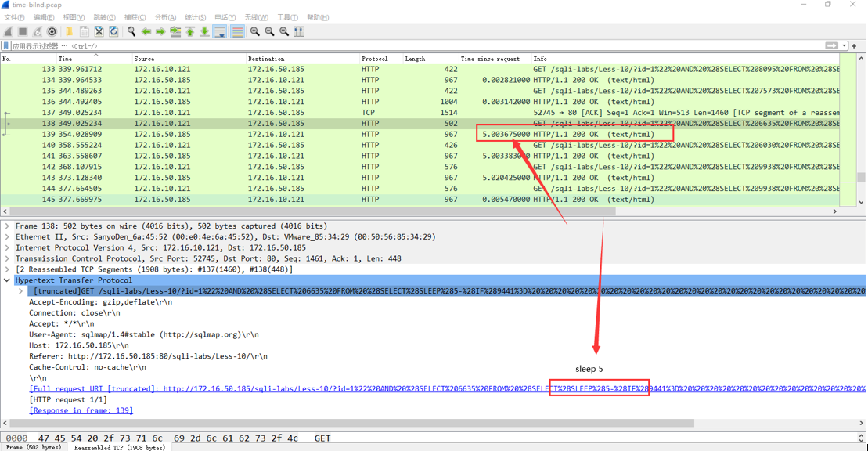Save this capture file
The width and height of the screenshot is (868, 451).
click(85, 31)
